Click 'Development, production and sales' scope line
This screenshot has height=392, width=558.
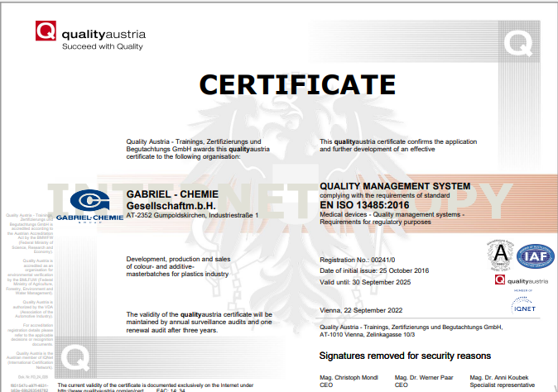(178, 259)
